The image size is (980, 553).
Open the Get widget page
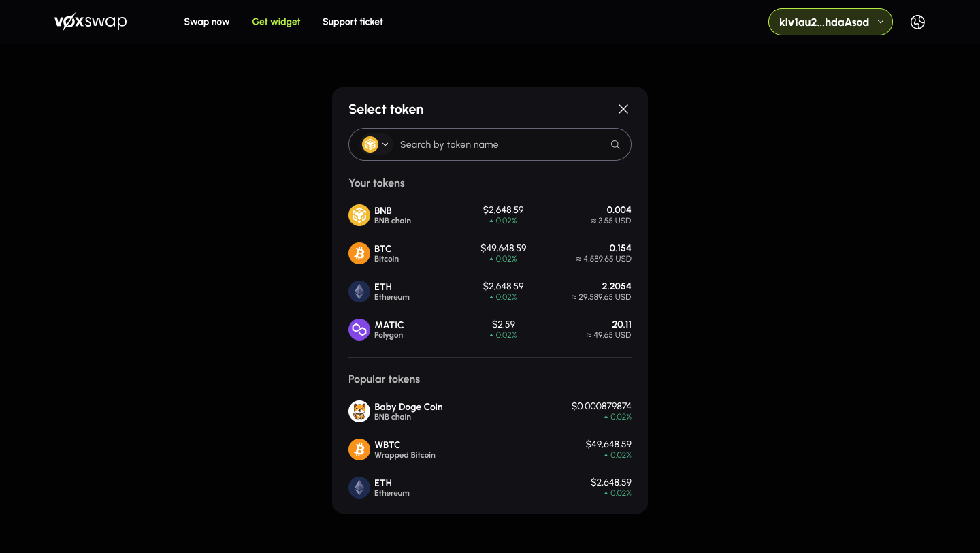coord(276,22)
